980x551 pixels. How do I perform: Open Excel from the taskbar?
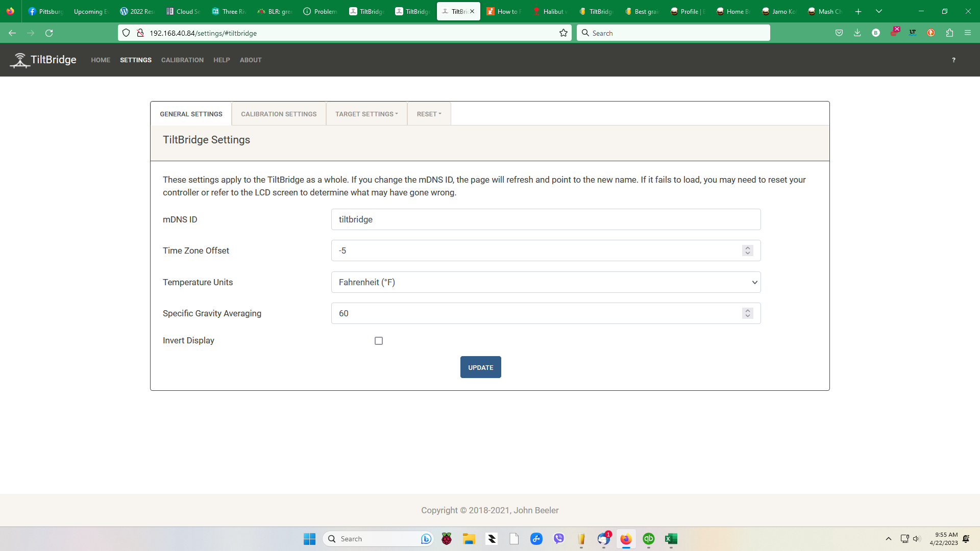click(671, 539)
